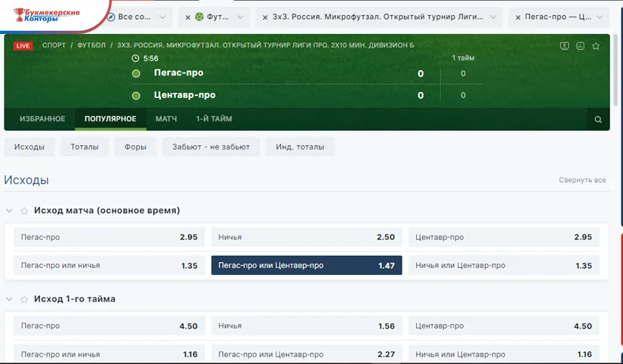
Task: Collapse the 'Исход 1-го тайма' section
Action: pyautogui.click(x=9, y=299)
